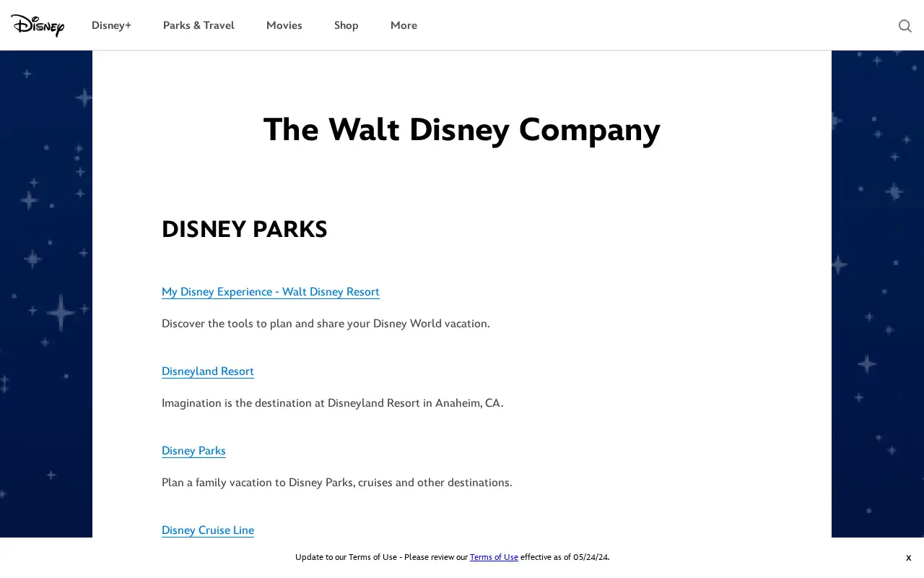
Task: Click the DISNEY PARKS section heading
Action: coord(245,230)
